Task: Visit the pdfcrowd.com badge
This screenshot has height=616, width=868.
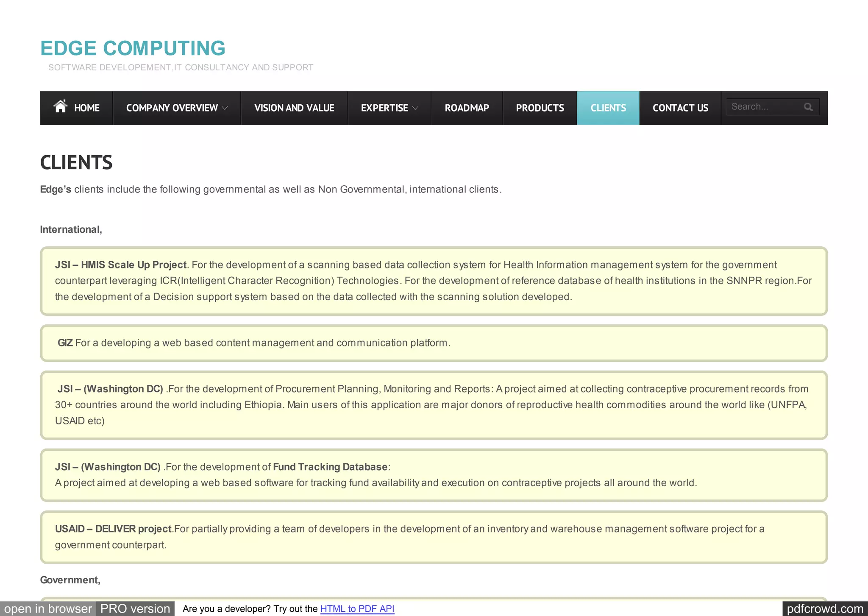Action: [824, 609]
